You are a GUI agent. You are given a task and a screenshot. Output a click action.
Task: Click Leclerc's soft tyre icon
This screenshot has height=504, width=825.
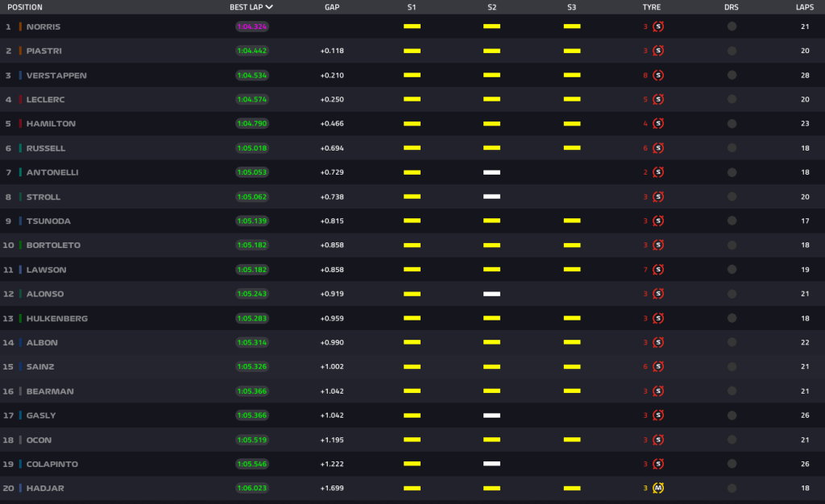pos(658,99)
